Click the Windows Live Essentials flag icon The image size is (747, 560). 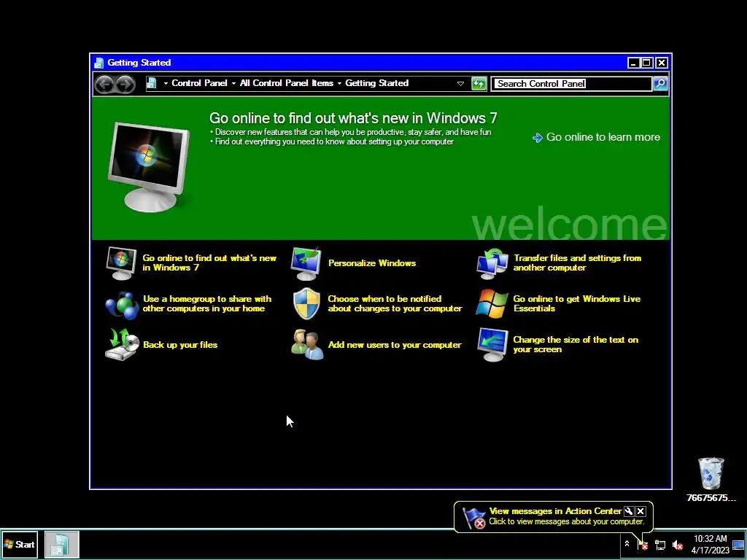pos(492,304)
